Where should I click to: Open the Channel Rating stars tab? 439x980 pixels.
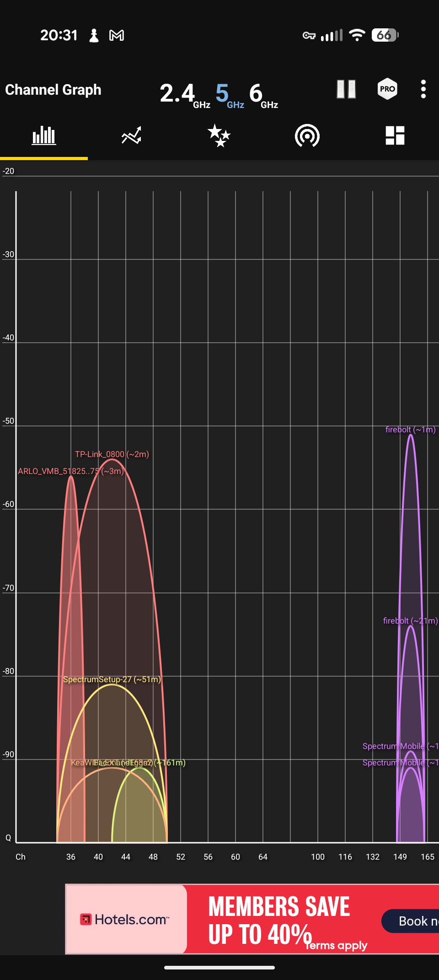[x=219, y=136]
